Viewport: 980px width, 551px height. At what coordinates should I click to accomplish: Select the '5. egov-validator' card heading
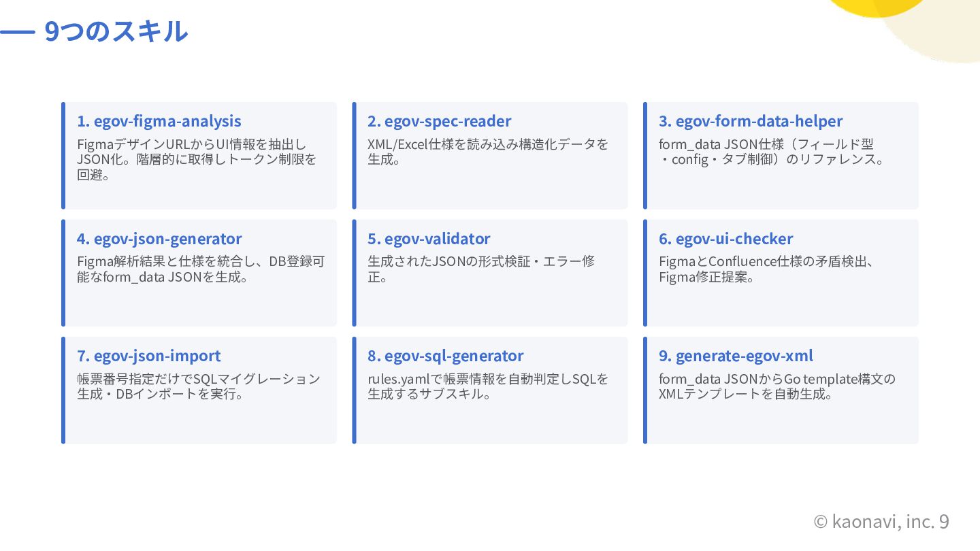pyautogui.click(x=429, y=239)
